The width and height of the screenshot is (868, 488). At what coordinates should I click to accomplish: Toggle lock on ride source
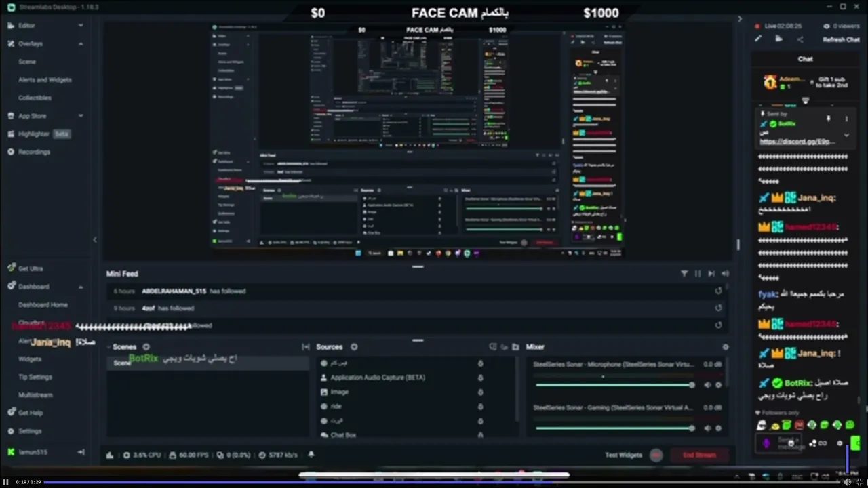[x=480, y=407]
